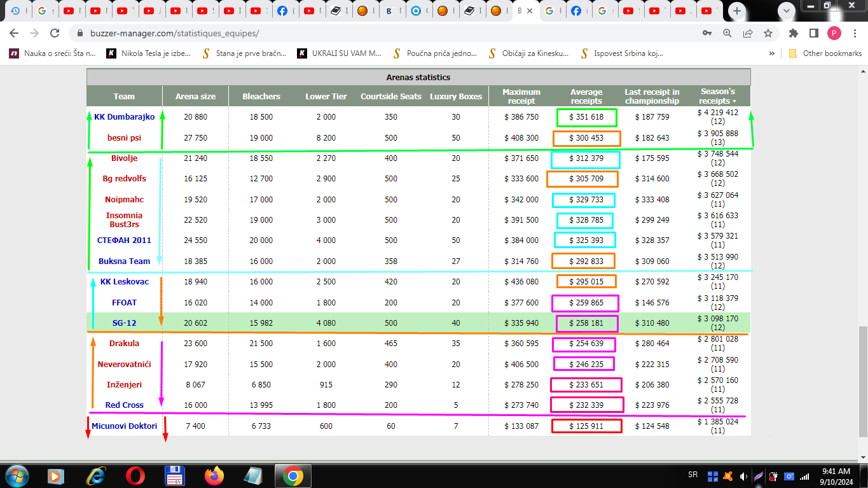
Task: View site information lock icon
Action: point(80,33)
